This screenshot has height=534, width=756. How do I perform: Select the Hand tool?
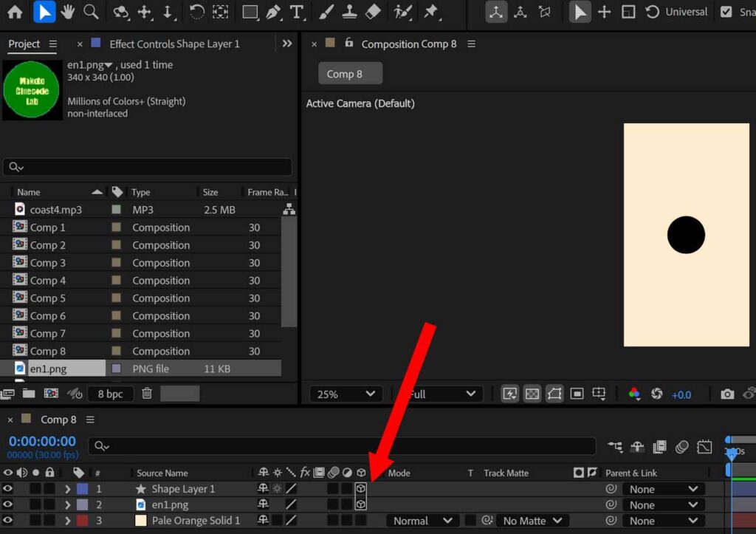[67, 12]
